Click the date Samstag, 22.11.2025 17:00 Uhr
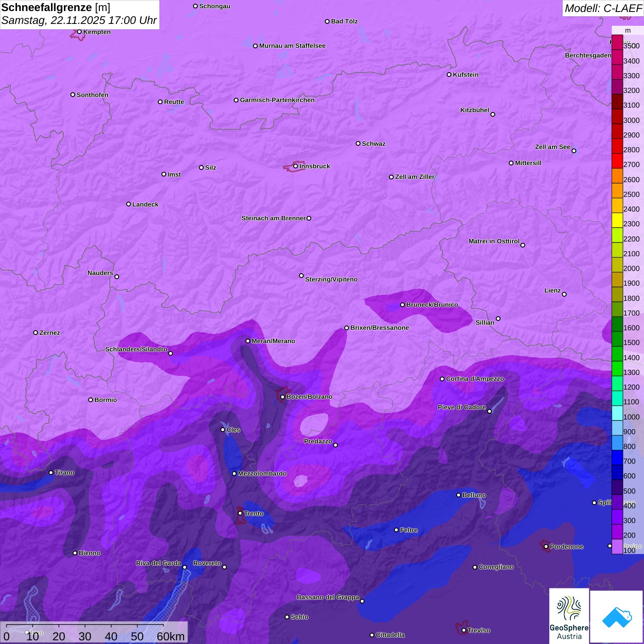Screen dimensions: 644x644 [79, 21]
